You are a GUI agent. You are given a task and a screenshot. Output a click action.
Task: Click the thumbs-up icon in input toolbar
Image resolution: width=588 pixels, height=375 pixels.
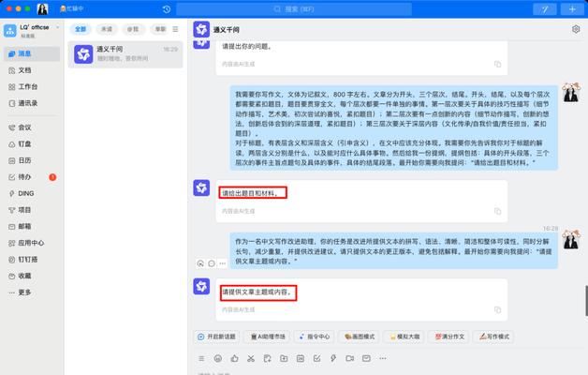tap(234, 358)
